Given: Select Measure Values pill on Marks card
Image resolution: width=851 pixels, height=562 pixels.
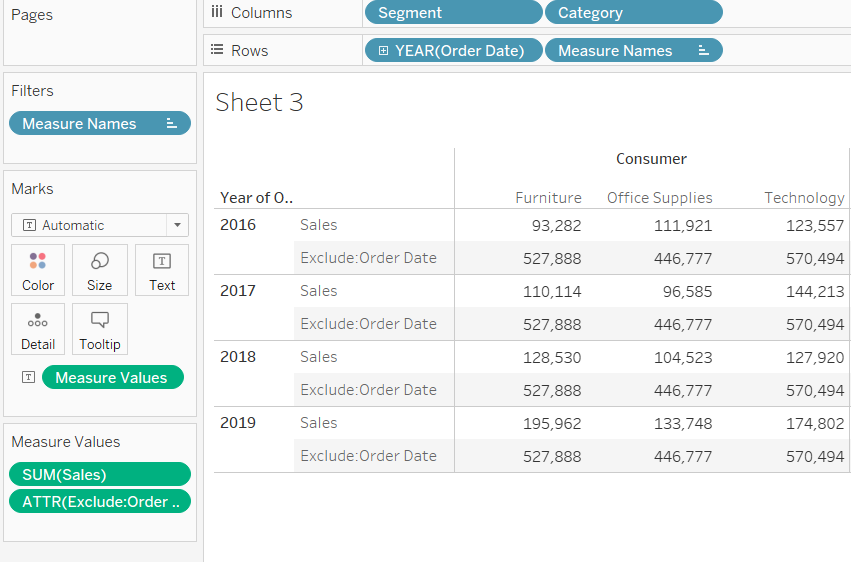Looking at the screenshot, I should click(x=113, y=377).
